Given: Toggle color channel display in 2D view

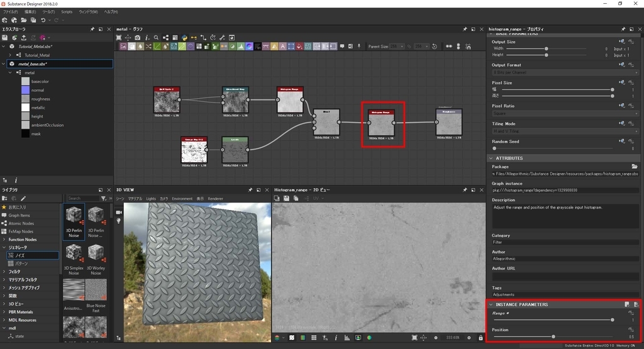Looking at the screenshot, I should [x=303, y=338].
